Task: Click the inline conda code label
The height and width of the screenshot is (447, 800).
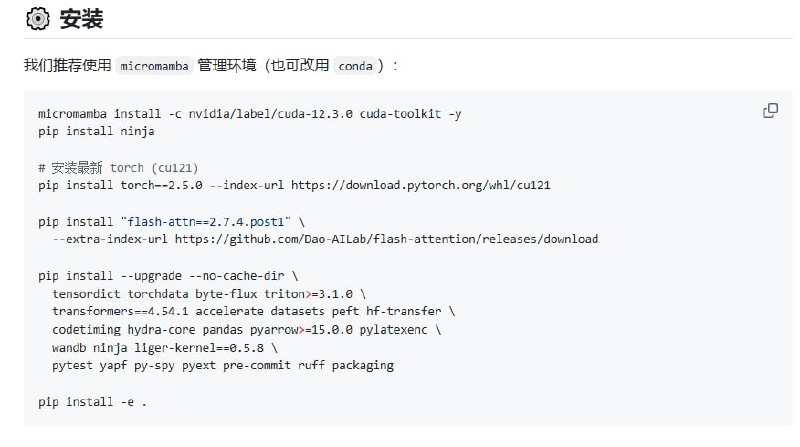Action: 355,66
